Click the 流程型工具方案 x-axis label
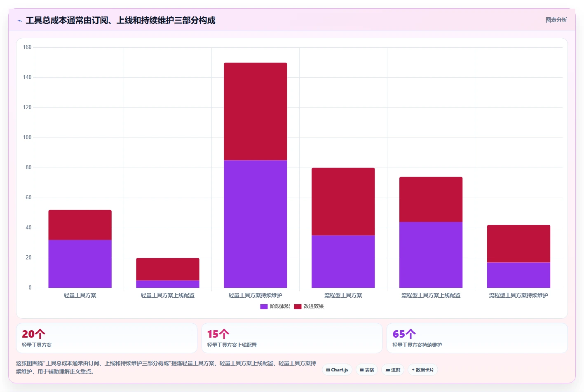This screenshot has width=584, height=392. tap(343, 295)
